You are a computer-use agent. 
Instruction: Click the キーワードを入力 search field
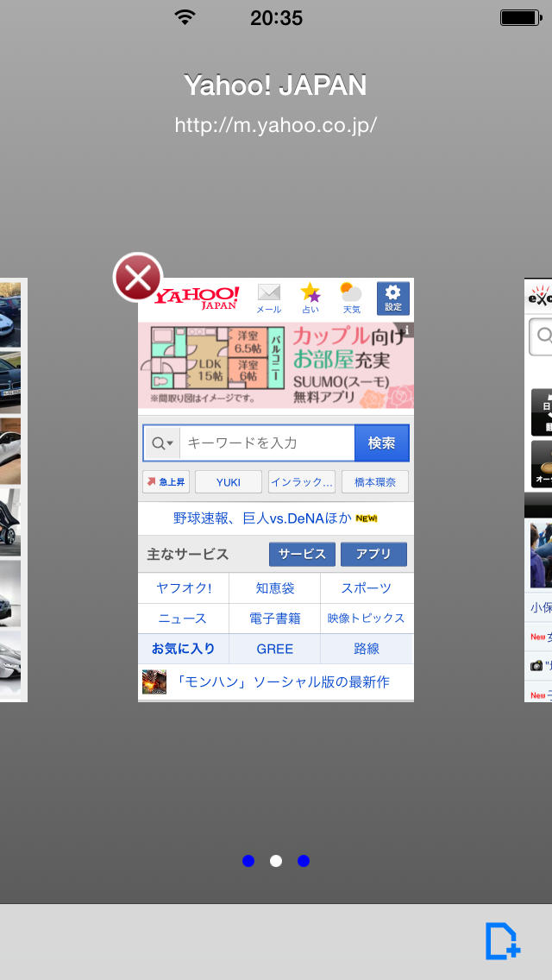point(267,443)
